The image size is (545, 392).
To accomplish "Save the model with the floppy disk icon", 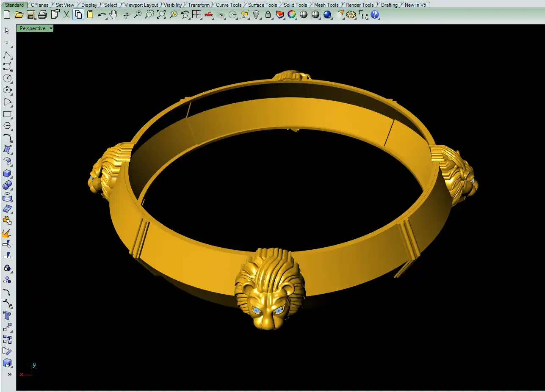I will coord(30,14).
